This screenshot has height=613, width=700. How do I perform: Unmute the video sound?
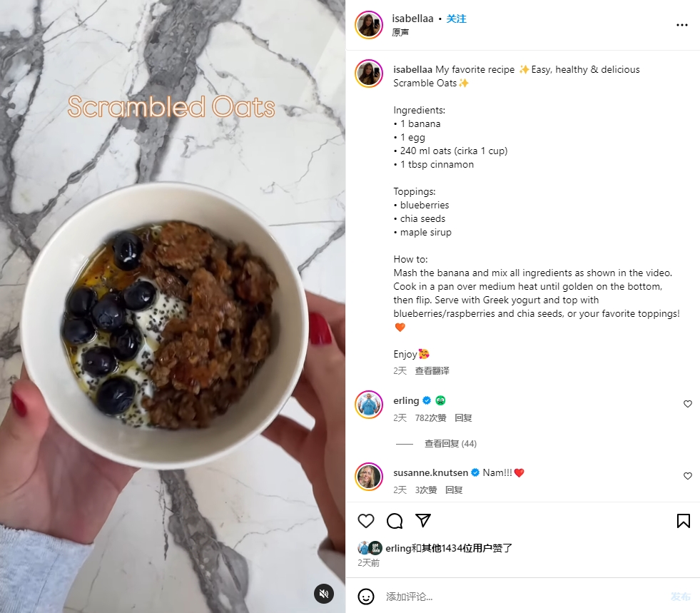click(324, 593)
